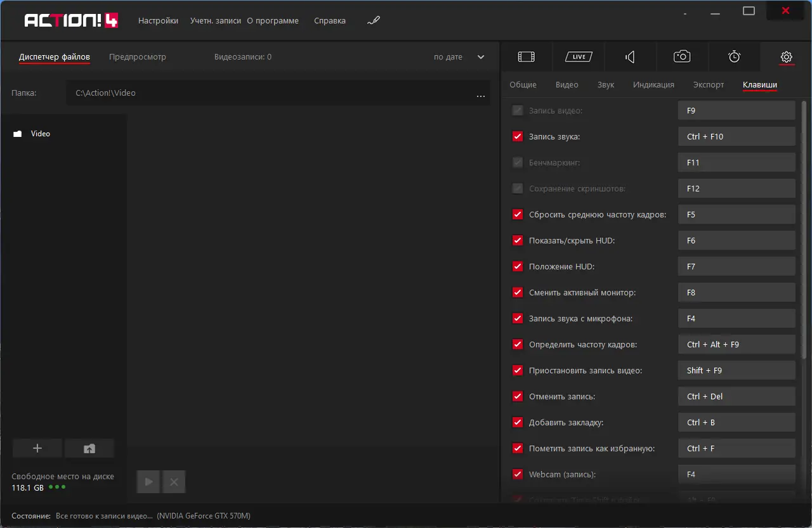Switch to the Диспетчер файлов tab
The height and width of the screenshot is (528, 812).
(55, 57)
